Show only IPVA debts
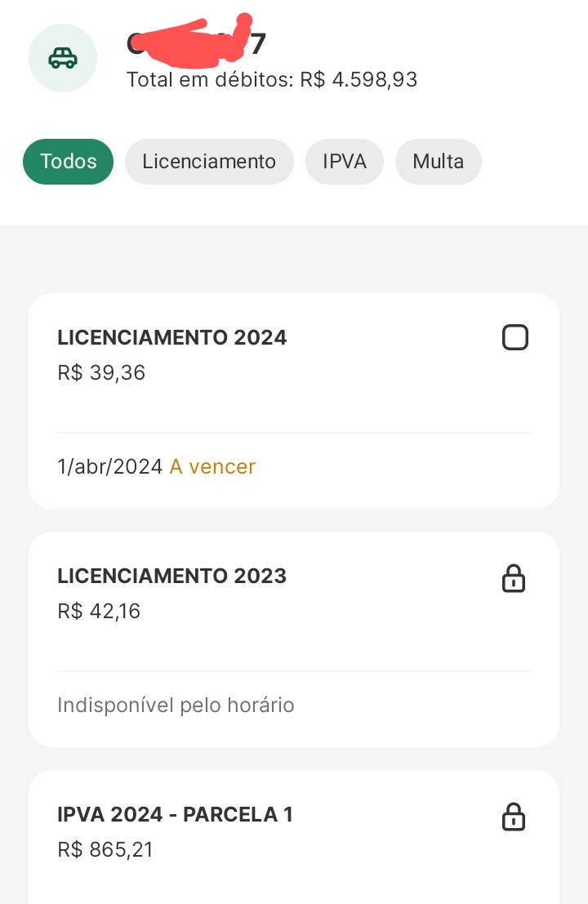The image size is (588, 904). pos(344,162)
